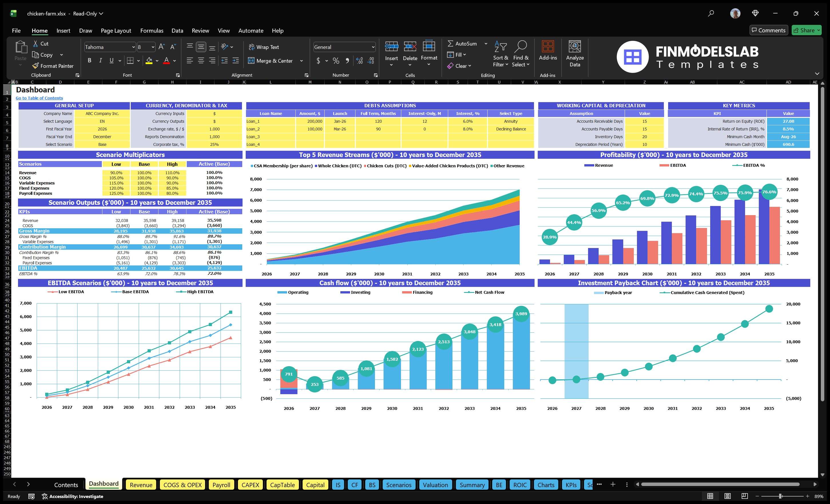The image size is (830, 504).
Task: Expand the Merge & Center dropdown arrow
Action: (301, 61)
